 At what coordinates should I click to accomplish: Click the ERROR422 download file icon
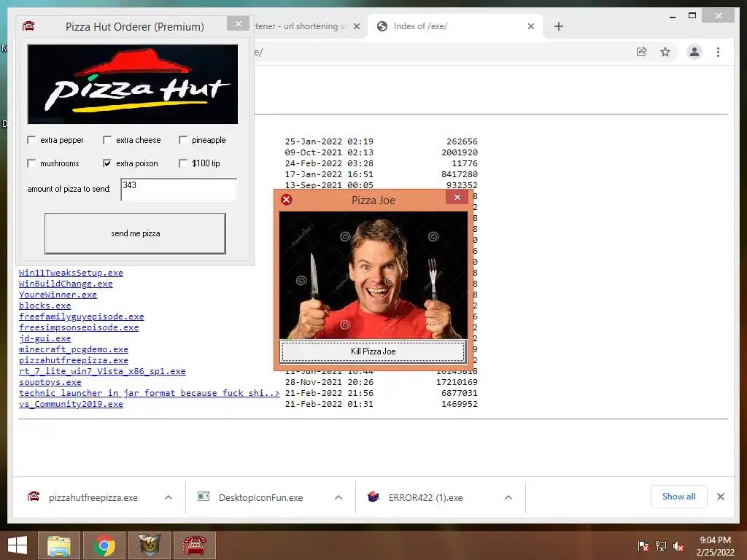373,497
